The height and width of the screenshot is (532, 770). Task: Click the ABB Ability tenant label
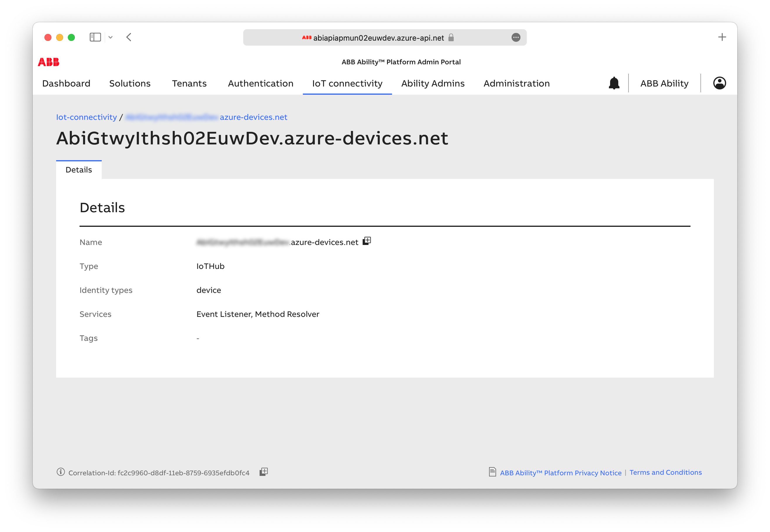pos(664,83)
